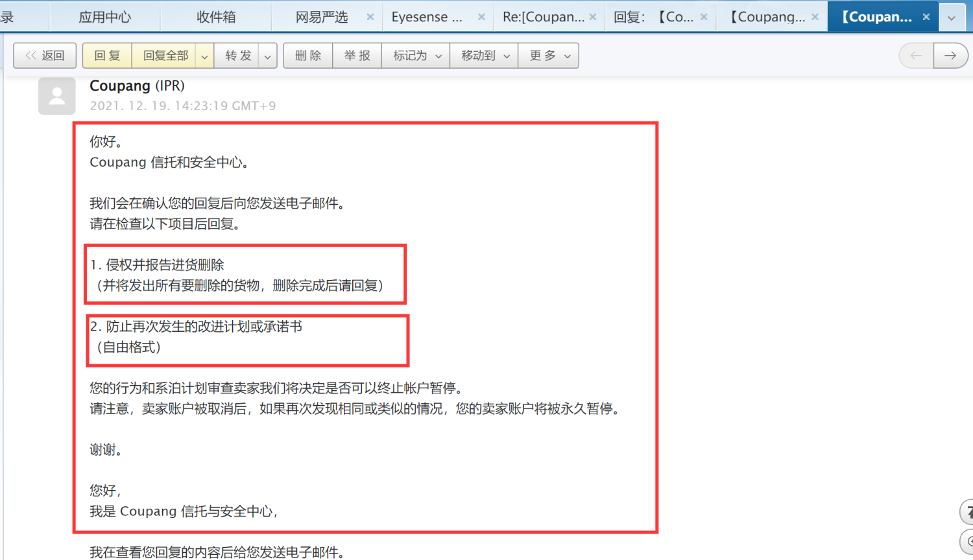The image size is (973, 560).
Task: Close the Re:[Coupan... tab
Action: pyautogui.click(x=593, y=16)
